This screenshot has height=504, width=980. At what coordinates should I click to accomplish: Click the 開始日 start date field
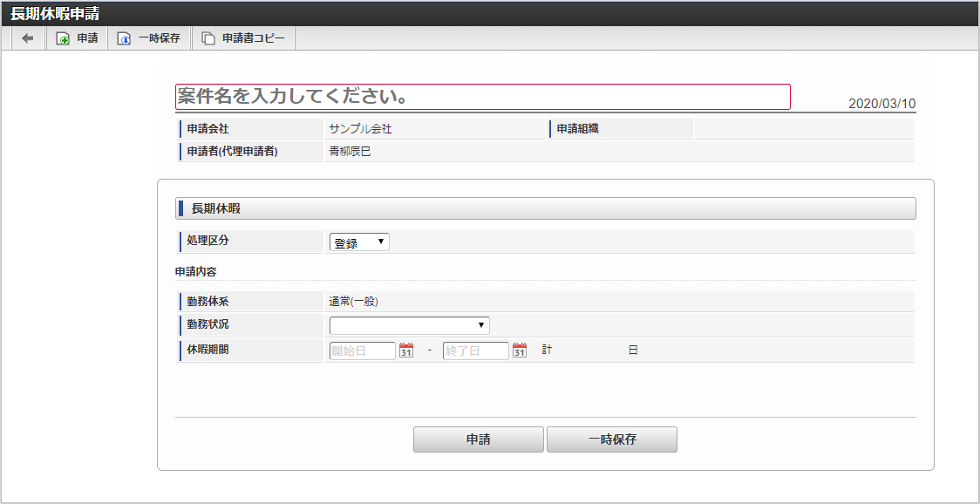tap(362, 351)
